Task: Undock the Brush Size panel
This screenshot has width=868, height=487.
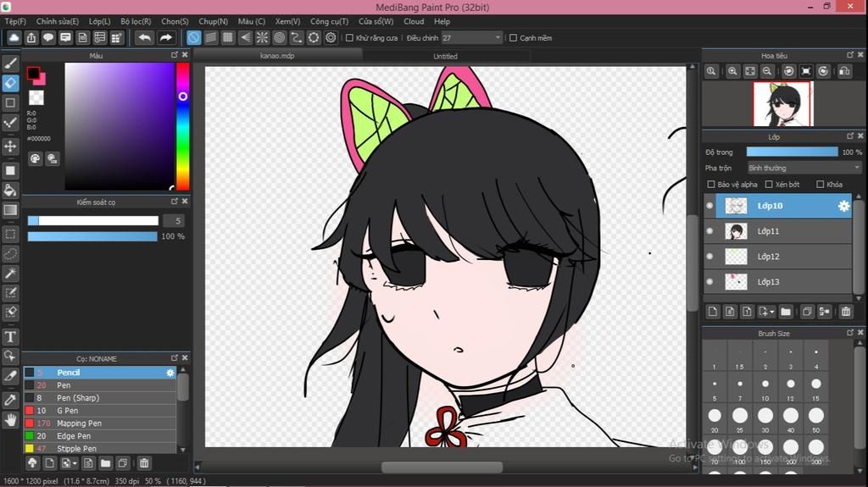Action: (x=850, y=333)
